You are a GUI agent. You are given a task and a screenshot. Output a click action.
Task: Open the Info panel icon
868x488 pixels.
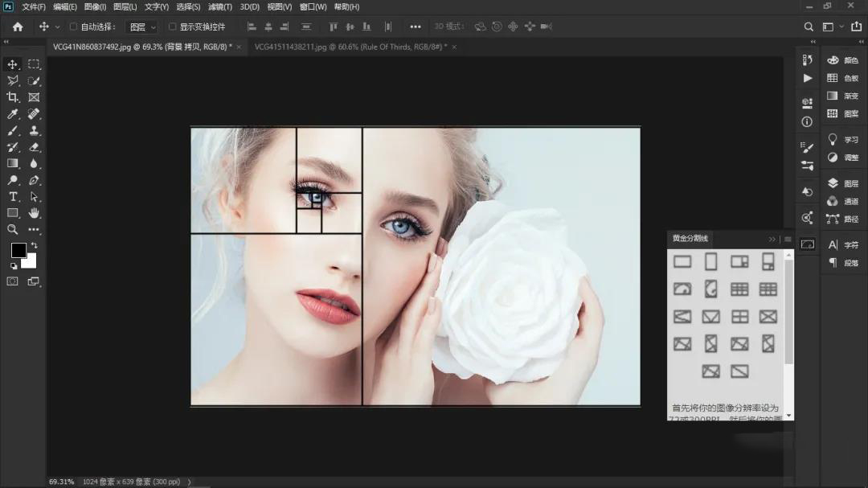[x=807, y=122]
